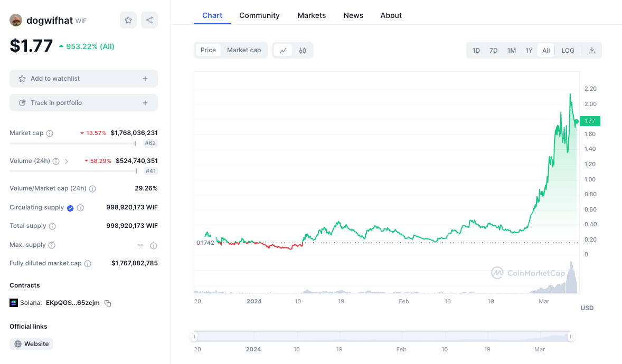
Task: Show Max. supply info icon
Action: click(x=52, y=245)
